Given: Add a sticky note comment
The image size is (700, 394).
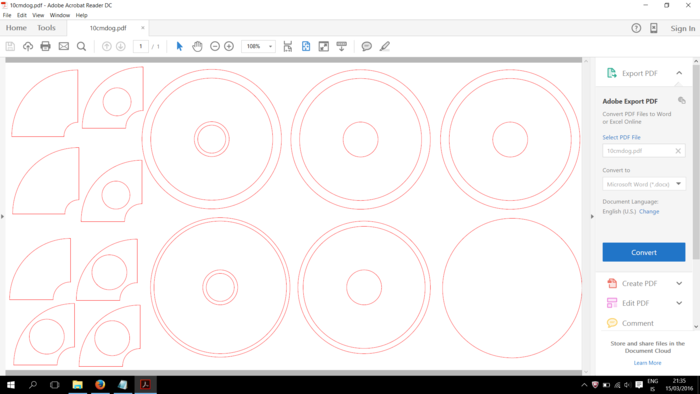Looking at the screenshot, I should [x=367, y=46].
